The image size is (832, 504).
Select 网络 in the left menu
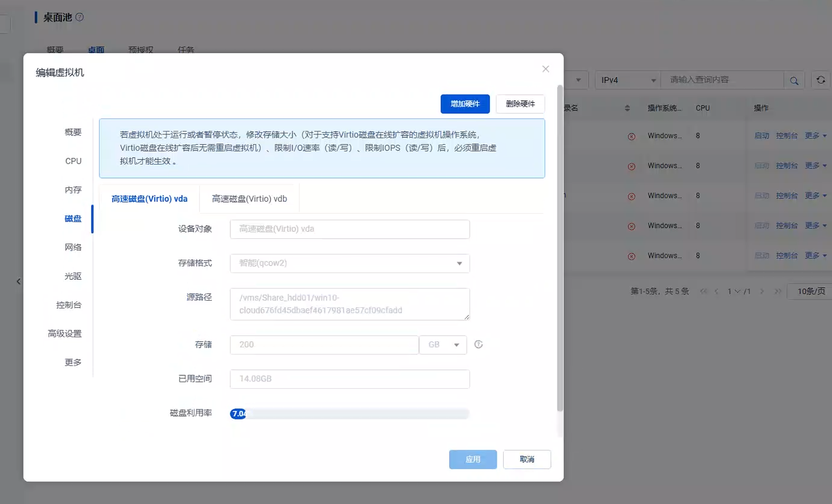(x=73, y=247)
